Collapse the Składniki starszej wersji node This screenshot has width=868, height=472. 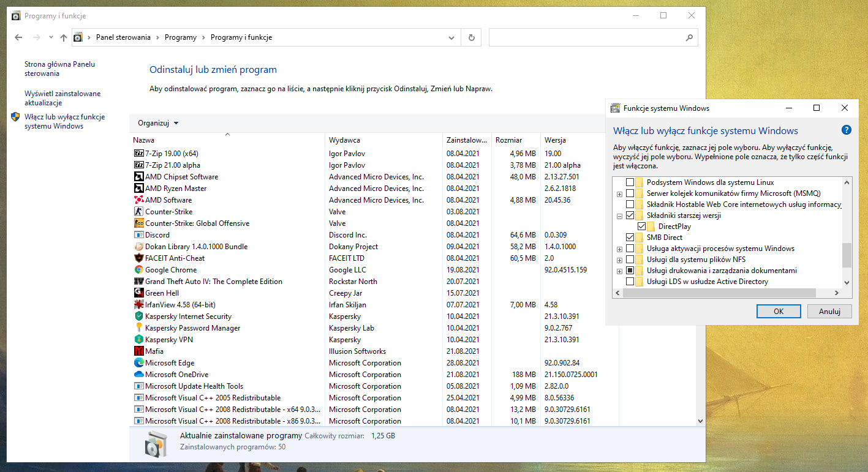619,215
